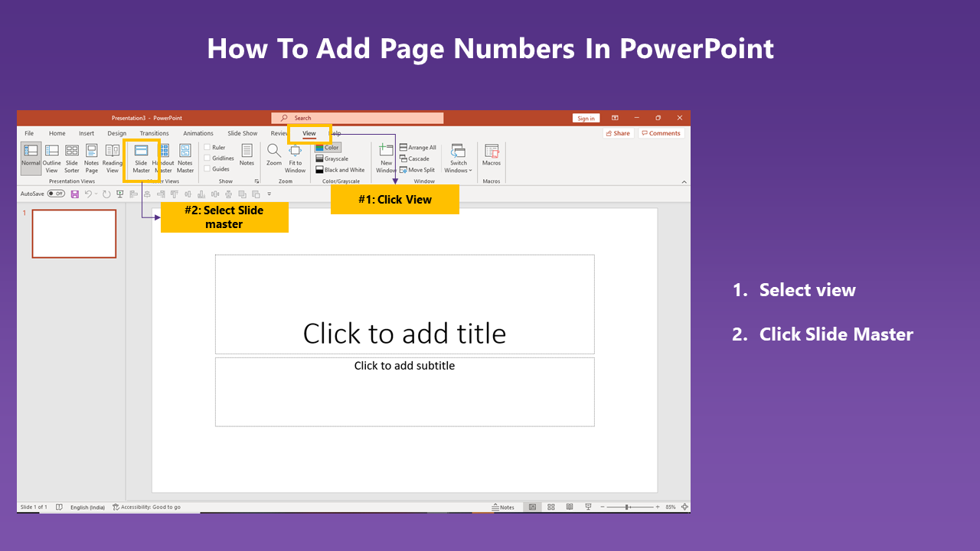Viewport: 980px width, 551px height.
Task: Open the Slide Master view
Action: coord(141,158)
